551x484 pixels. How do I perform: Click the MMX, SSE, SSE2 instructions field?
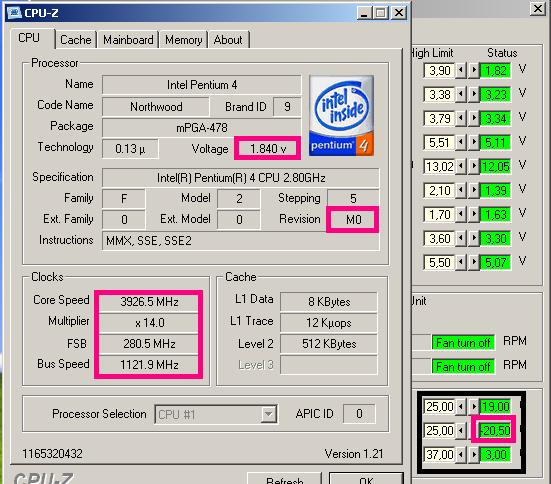click(x=241, y=241)
